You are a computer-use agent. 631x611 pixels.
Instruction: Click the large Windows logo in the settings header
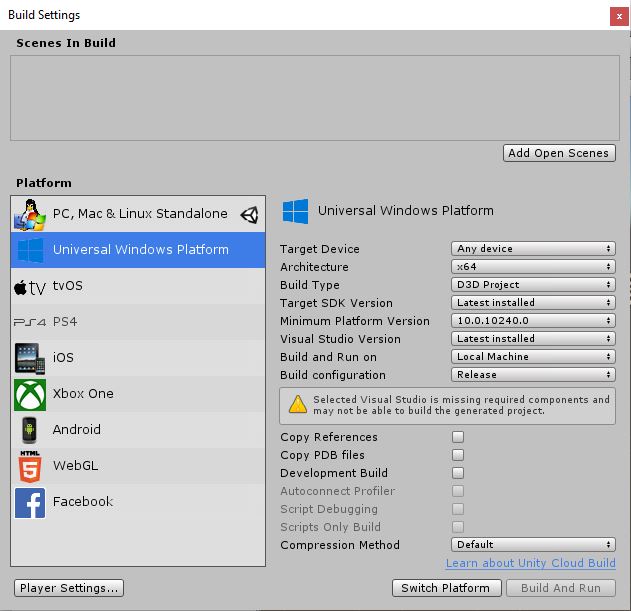pyautogui.click(x=295, y=211)
